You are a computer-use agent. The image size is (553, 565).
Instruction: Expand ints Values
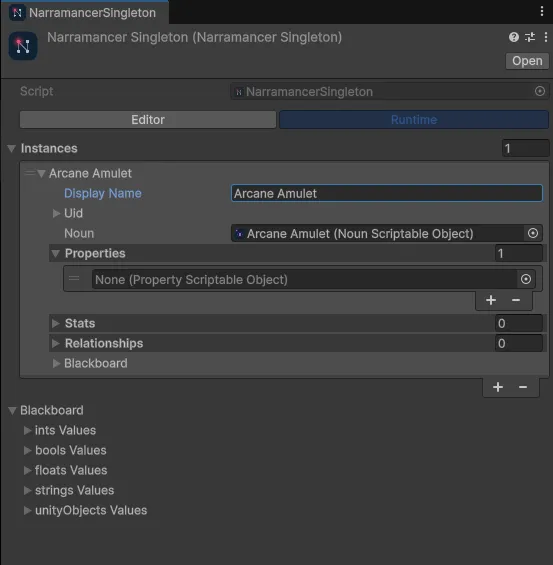click(x=27, y=430)
